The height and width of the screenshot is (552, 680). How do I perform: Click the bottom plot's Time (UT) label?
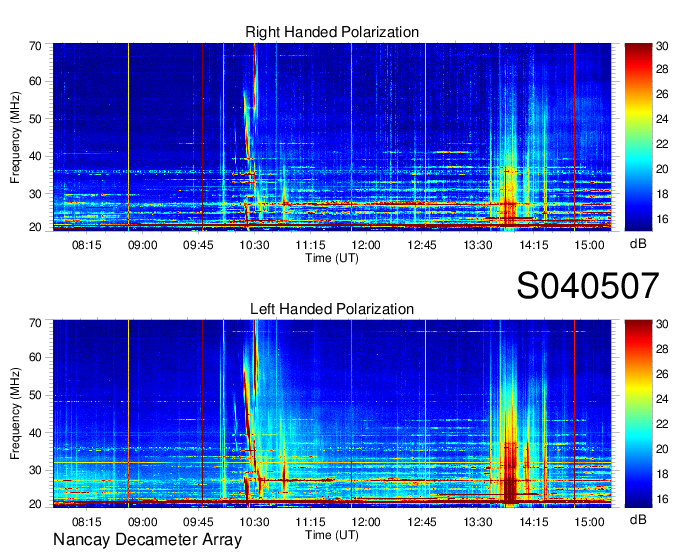pyautogui.click(x=332, y=535)
